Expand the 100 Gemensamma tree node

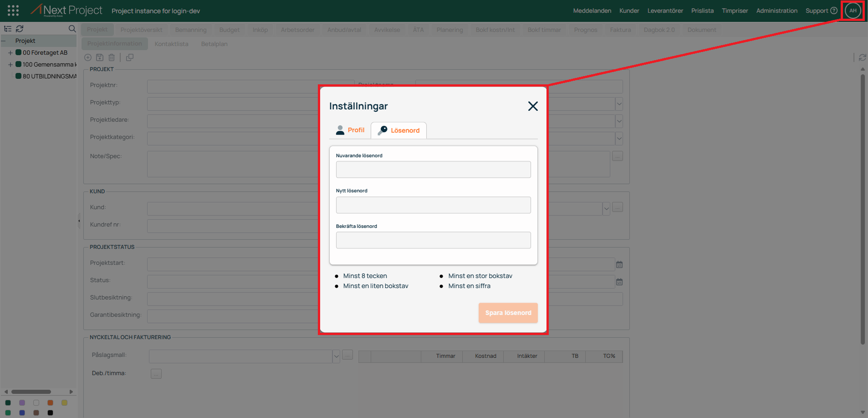pyautogui.click(x=10, y=65)
